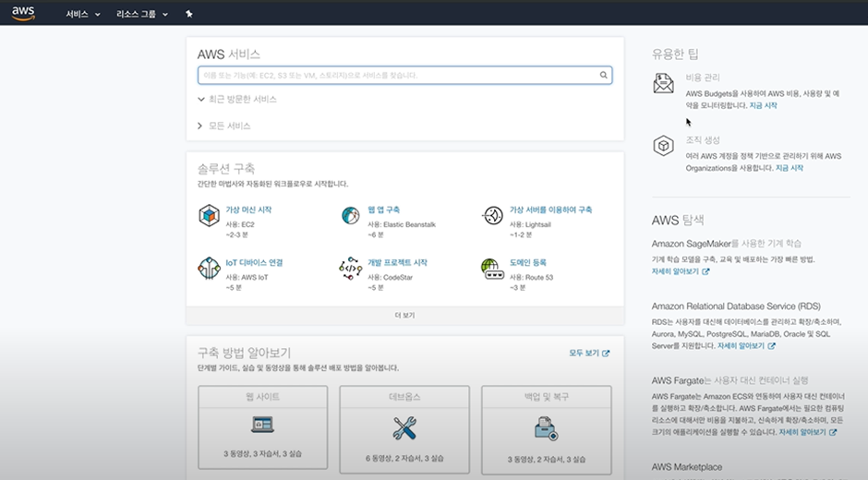This screenshot has height=480, width=868.
Task: Click the AWS IoT device icon
Action: 209,268
